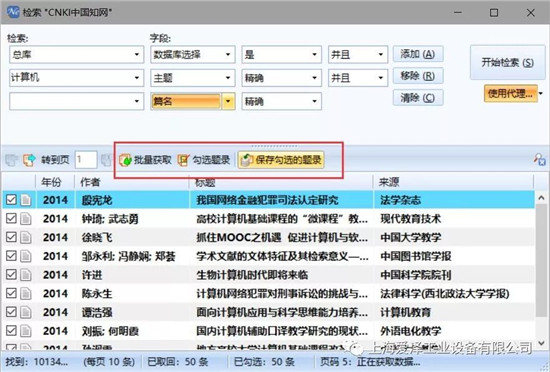Click the results list vertical scrollbar
Screen dimensions: 550x372
[542, 270]
